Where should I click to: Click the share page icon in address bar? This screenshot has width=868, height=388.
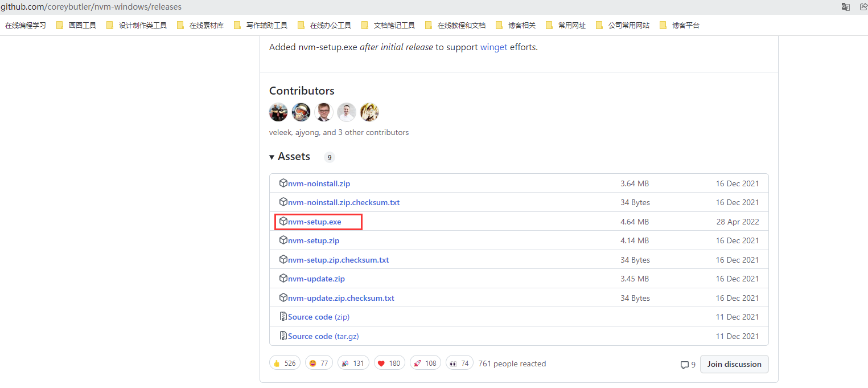pos(863,7)
